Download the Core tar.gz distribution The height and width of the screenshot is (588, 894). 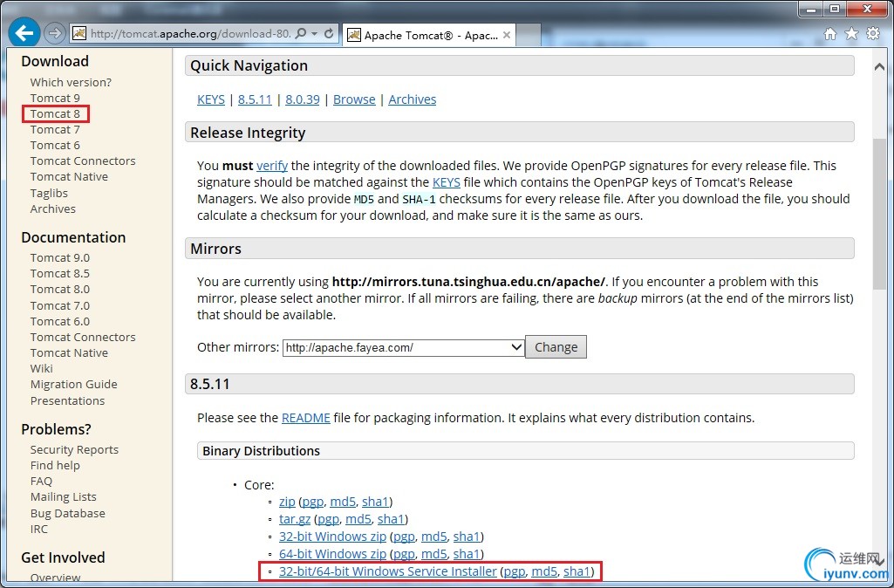(x=295, y=519)
